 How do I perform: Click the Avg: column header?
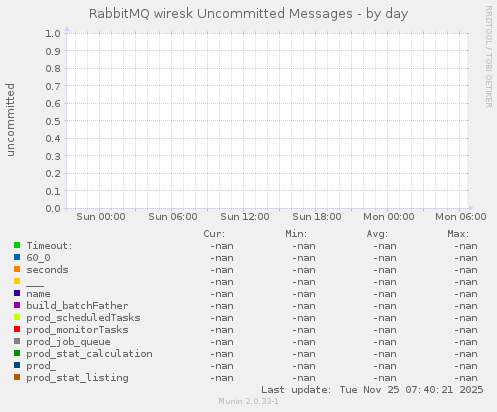point(377,234)
